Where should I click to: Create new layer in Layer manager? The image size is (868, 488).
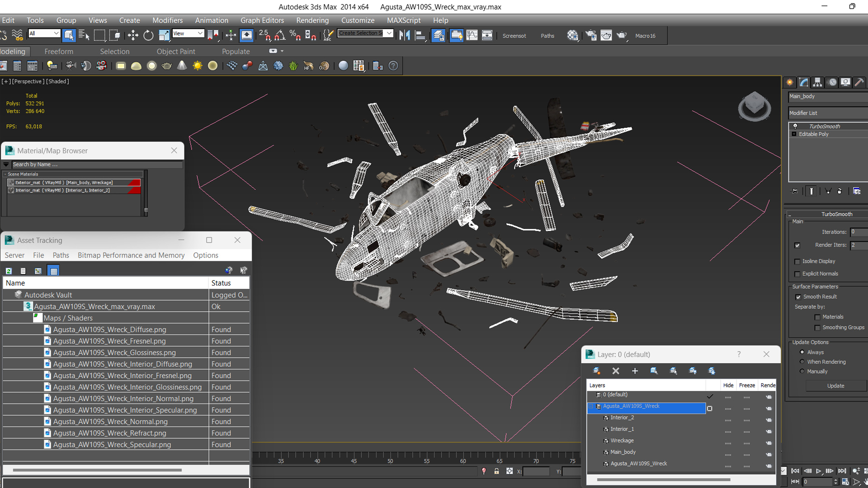(596, 371)
